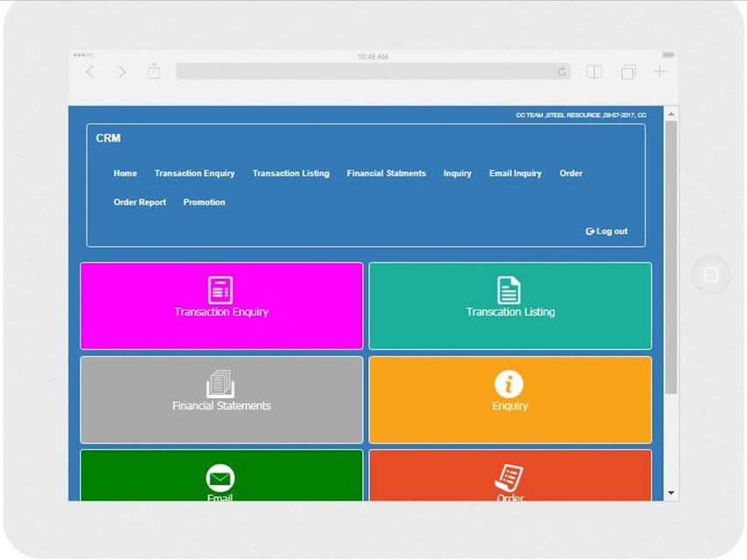Add a new tab with plus icon
The image size is (747, 560).
pyautogui.click(x=660, y=72)
